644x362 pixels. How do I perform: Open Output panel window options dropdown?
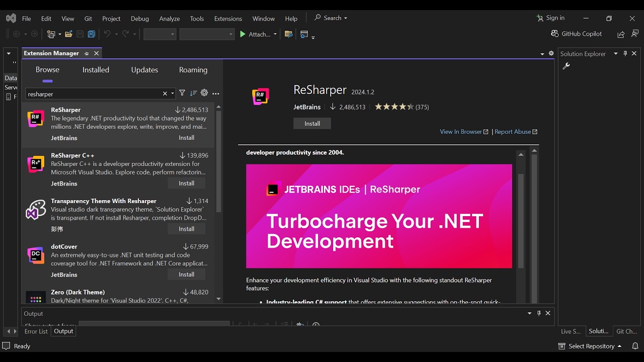(x=529, y=313)
